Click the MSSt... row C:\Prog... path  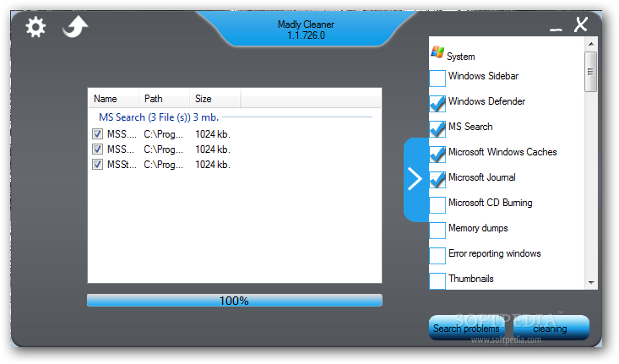(x=164, y=165)
